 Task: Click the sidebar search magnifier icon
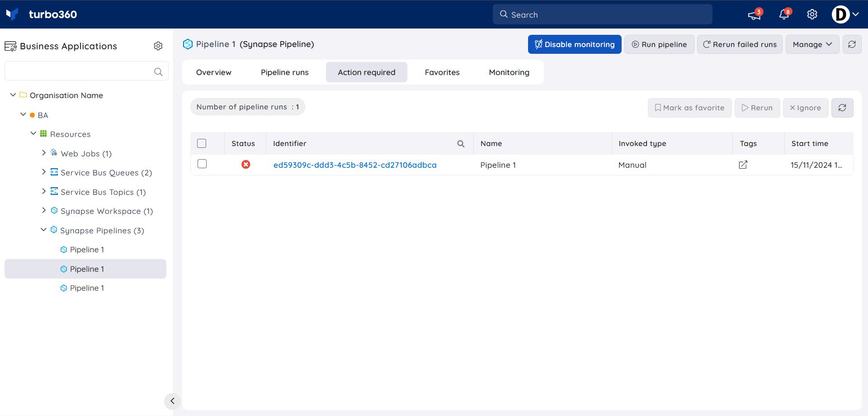(158, 71)
